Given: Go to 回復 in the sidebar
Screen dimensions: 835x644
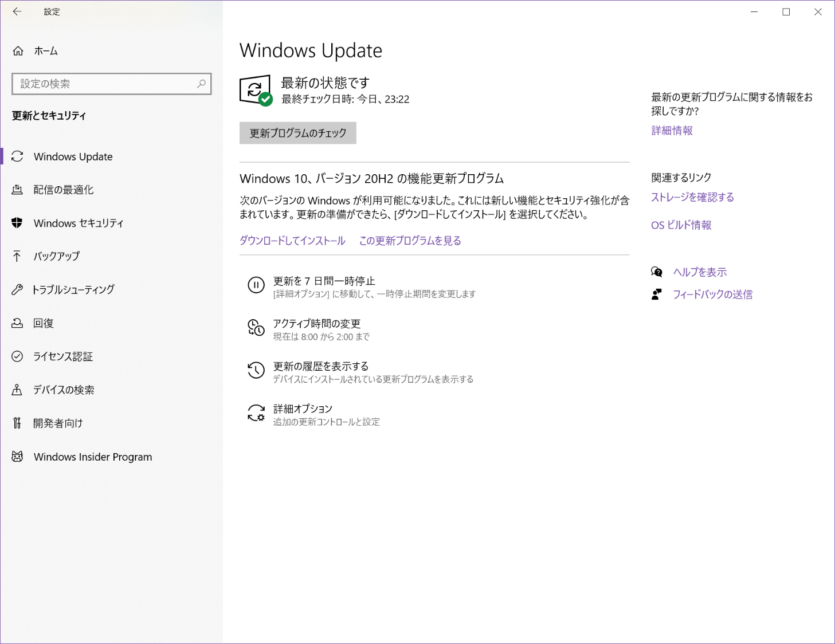Looking at the screenshot, I should point(44,323).
